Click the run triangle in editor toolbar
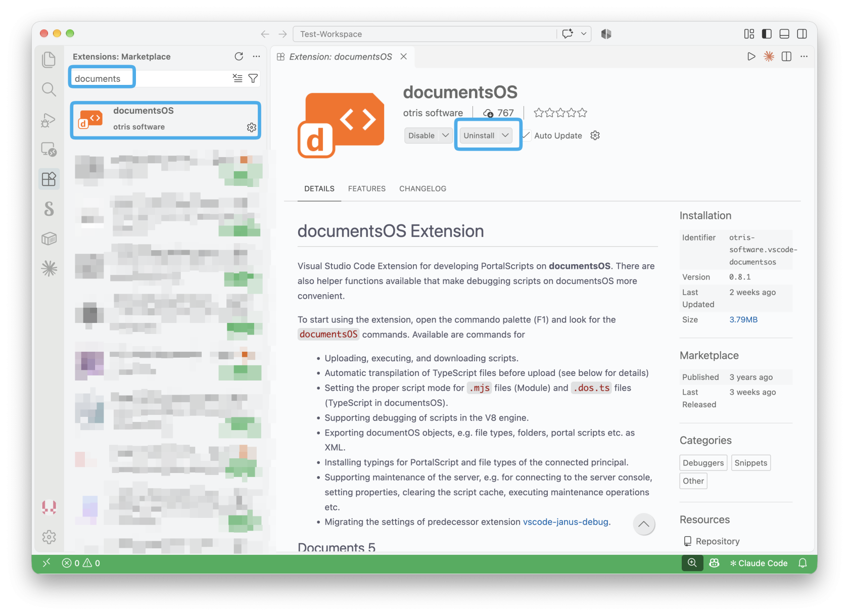Screen dimensions: 849x616 pyautogui.click(x=751, y=56)
